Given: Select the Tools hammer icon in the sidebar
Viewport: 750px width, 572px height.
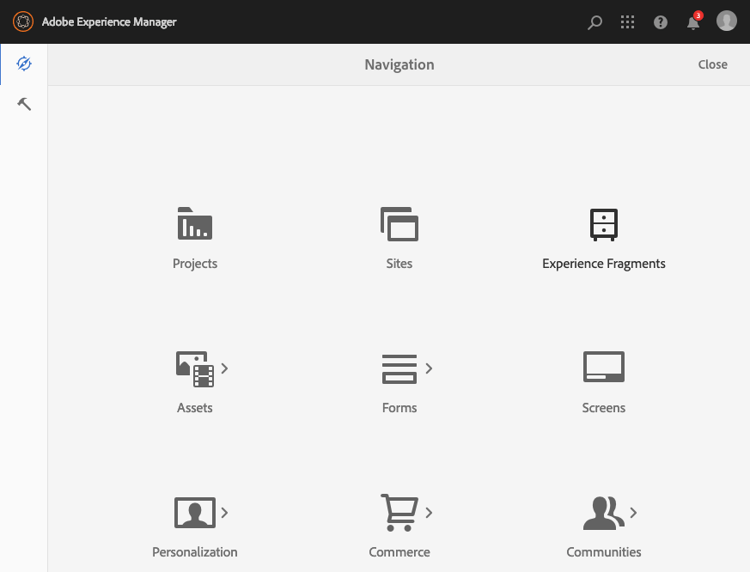Looking at the screenshot, I should click(x=24, y=104).
